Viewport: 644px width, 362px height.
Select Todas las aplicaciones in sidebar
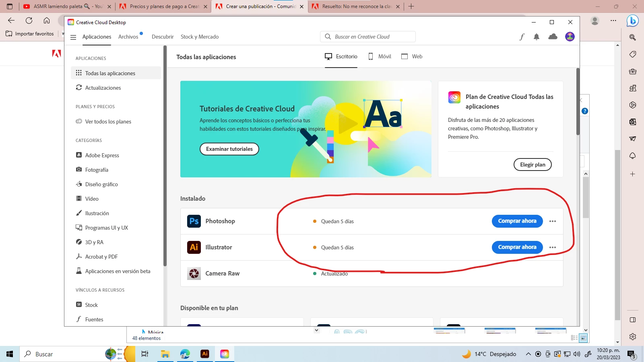116,73
